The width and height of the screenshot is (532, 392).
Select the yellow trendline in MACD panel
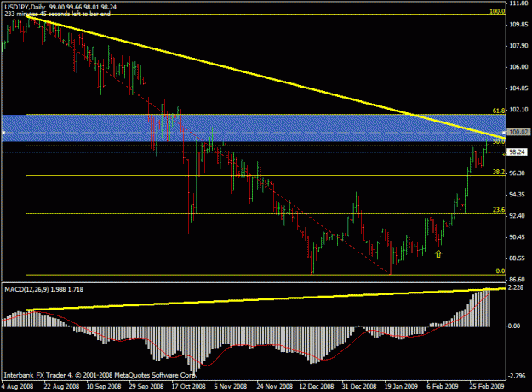point(266,299)
